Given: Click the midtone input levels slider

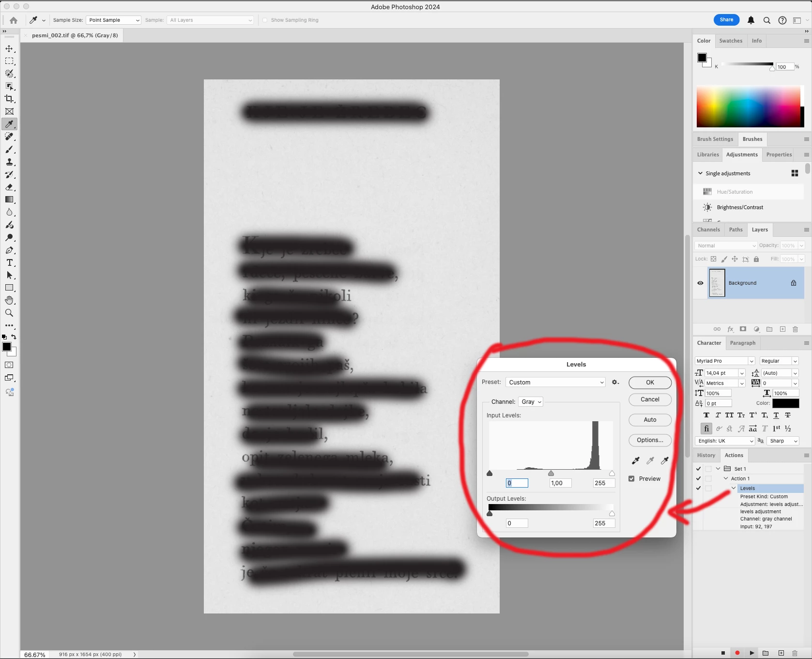Looking at the screenshot, I should coord(551,473).
